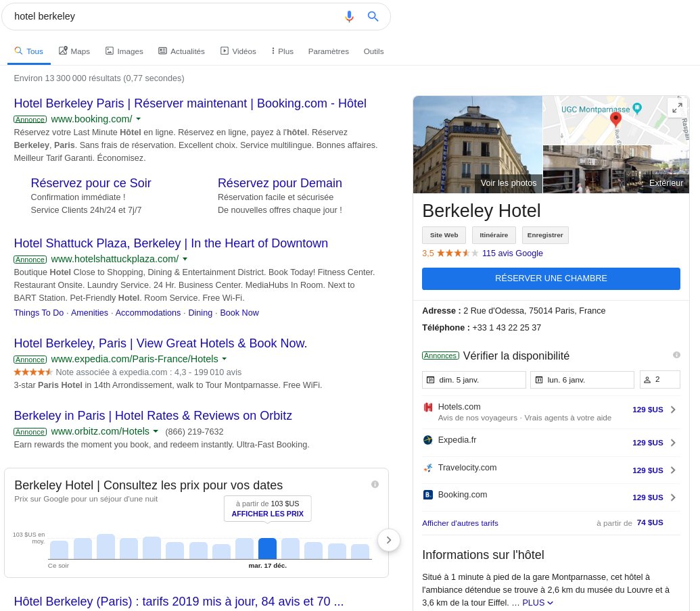The height and width of the screenshot is (611, 700).
Task: Open the Booking.com 129 $US offer chevron
Action: pos(673,497)
